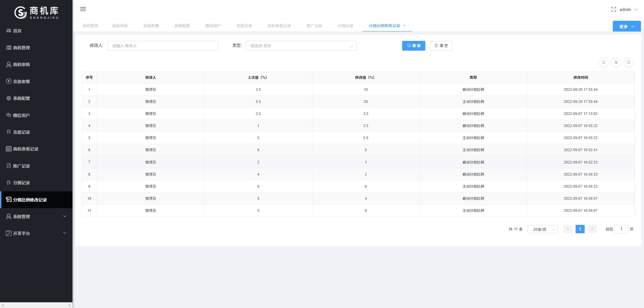
Task: Go to the next page arrow
Action: click(x=592, y=229)
